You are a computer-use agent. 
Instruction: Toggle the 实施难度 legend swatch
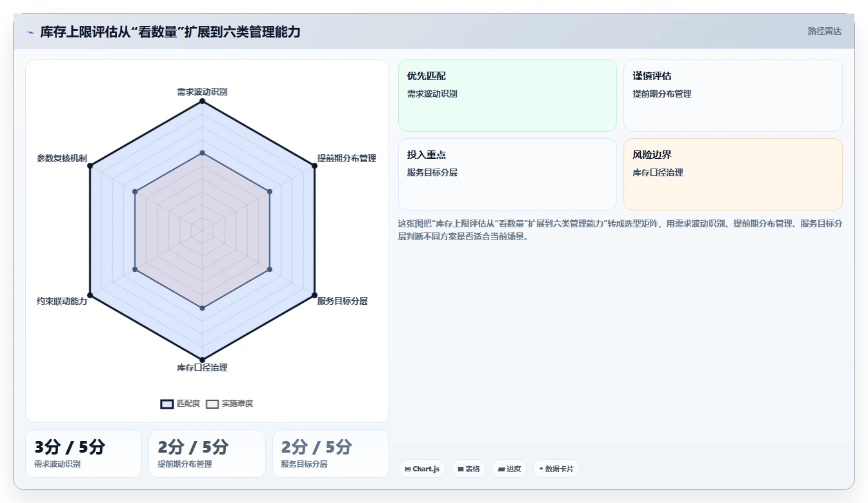tap(212, 404)
